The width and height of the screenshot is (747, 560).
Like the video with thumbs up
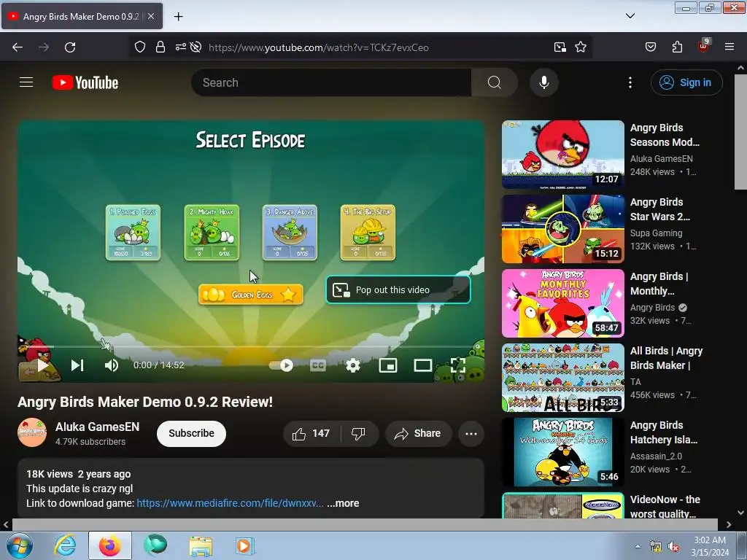(311, 434)
